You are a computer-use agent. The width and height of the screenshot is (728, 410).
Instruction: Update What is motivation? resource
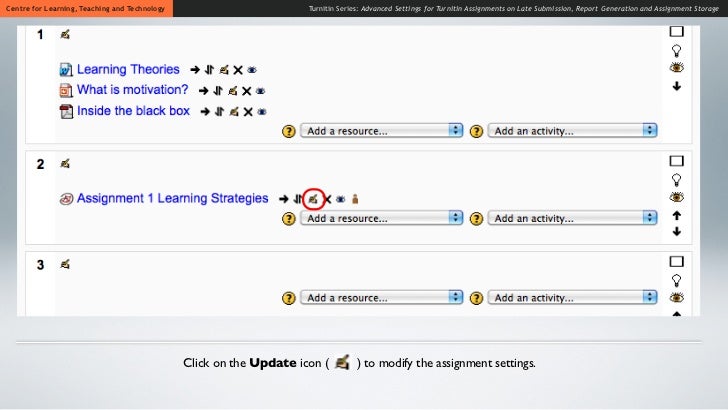[233, 91]
